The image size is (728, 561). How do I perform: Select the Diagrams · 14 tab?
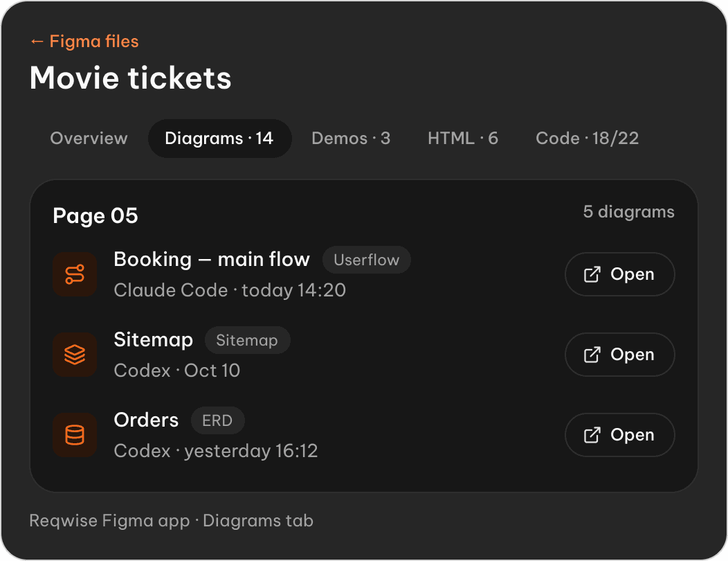point(219,139)
